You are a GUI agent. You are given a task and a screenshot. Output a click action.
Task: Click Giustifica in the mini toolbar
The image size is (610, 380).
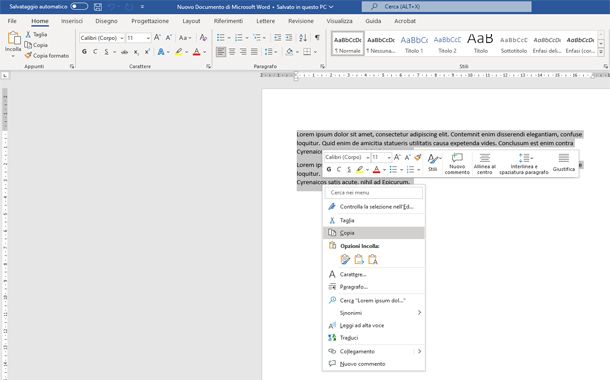[x=564, y=164]
